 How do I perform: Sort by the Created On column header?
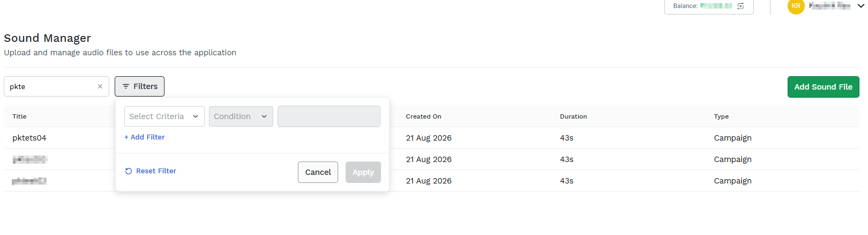coord(424,116)
